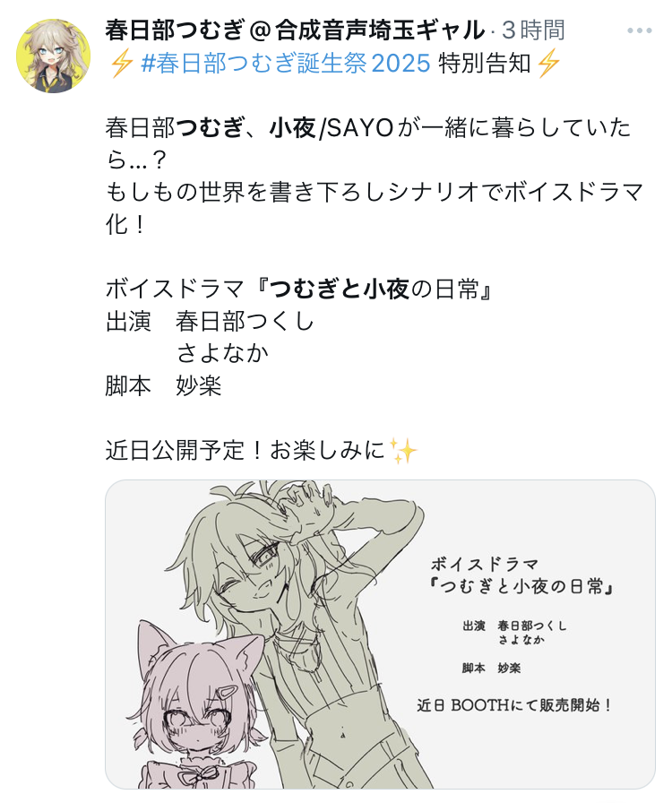Viewport: 672px width, 803px height.
Task: Click the line 近日公開予定!お楽しみに
Action: [245, 451]
